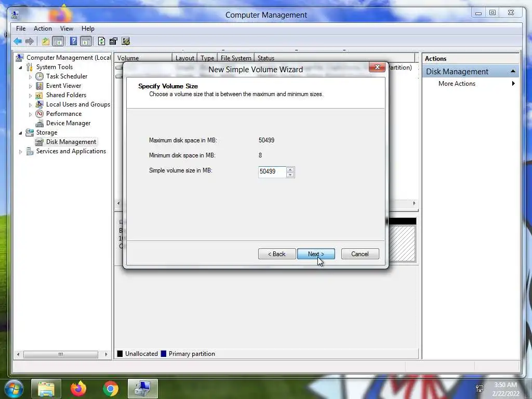Open the Help menu

coord(88,29)
